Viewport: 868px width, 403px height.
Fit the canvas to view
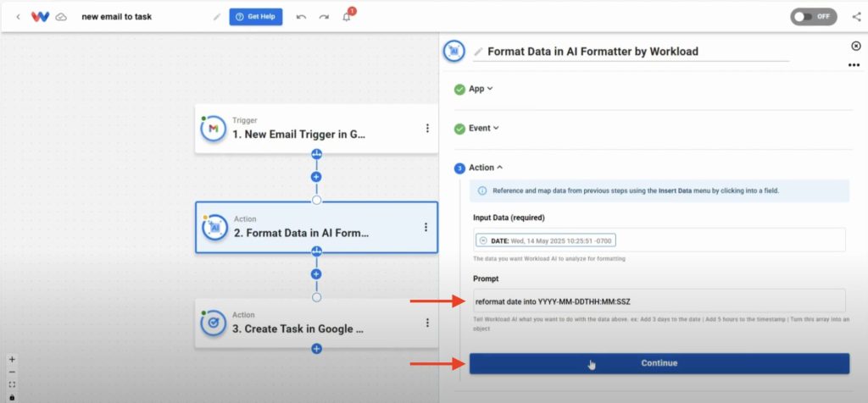(12, 384)
